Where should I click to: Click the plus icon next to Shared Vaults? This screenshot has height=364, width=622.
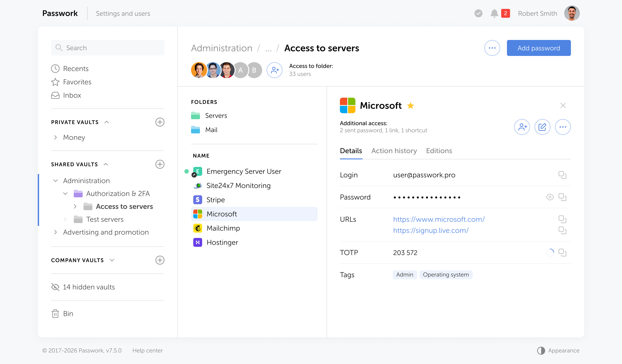[x=160, y=164]
